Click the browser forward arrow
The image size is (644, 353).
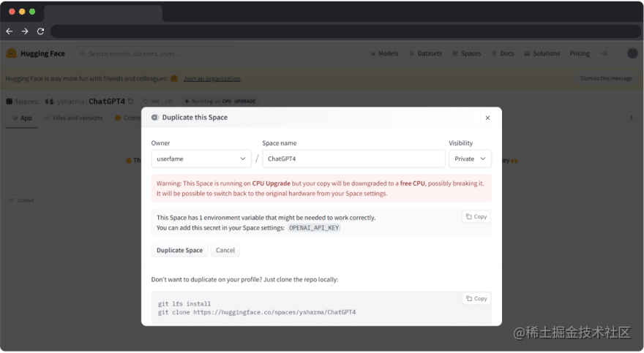pos(25,31)
